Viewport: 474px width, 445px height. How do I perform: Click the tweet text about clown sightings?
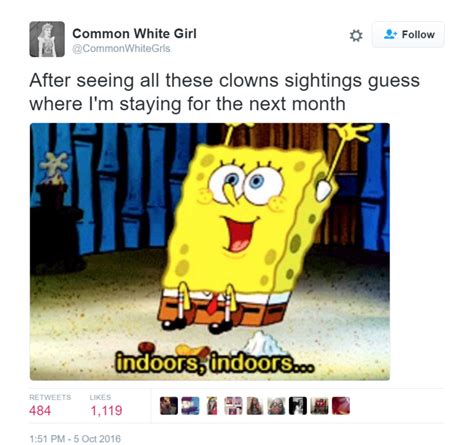point(224,92)
